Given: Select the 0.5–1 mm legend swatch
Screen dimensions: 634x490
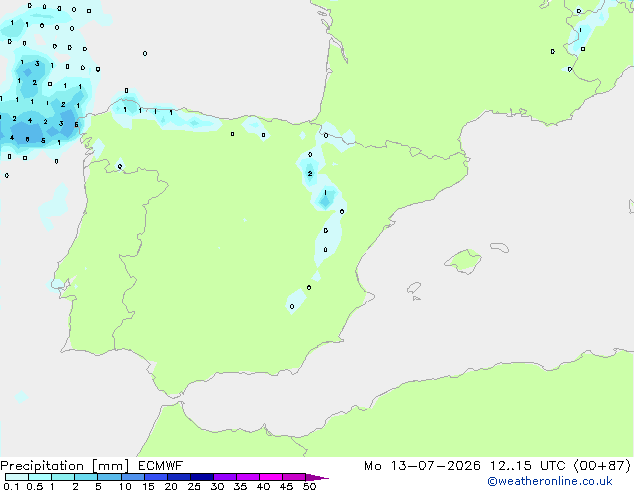Looking at the screenshot, I should (40, 477).
